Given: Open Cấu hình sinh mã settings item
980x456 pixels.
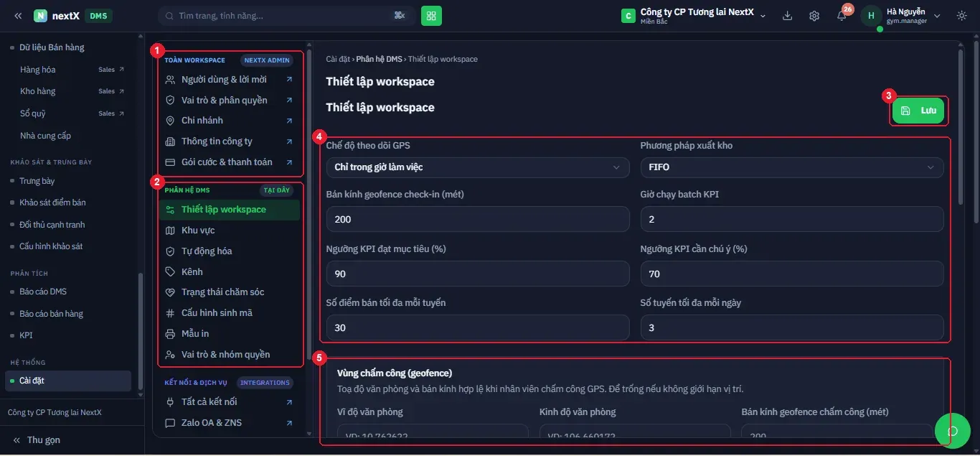Looking at the screenshot, I should pyautogui.click(x=230, y=313).
